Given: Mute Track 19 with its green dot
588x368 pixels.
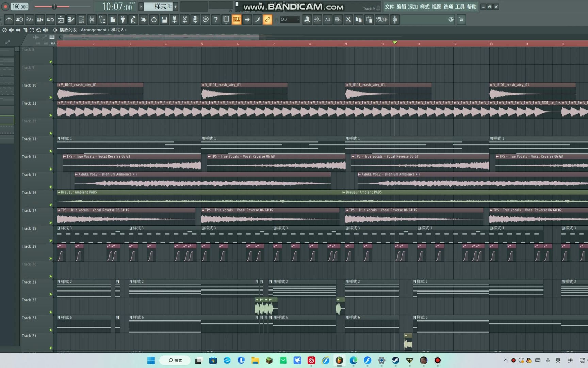Looking at the screenshot, I should 51,259.
